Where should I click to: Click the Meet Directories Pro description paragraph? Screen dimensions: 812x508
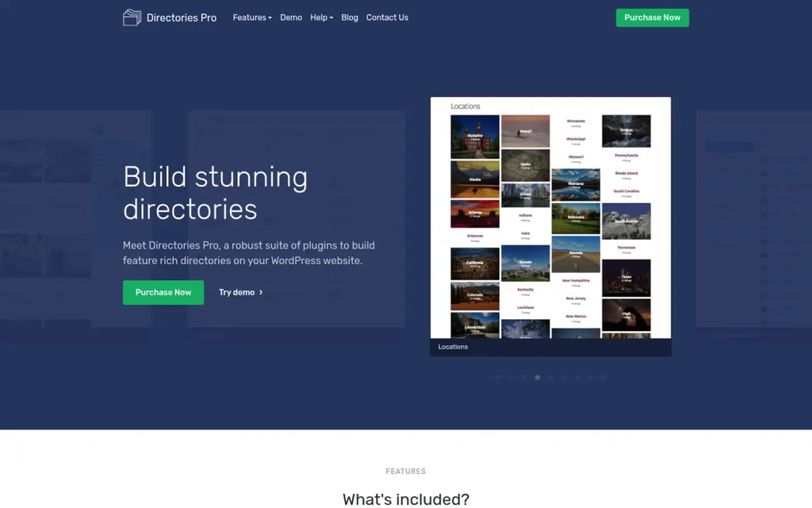point(248,253)
